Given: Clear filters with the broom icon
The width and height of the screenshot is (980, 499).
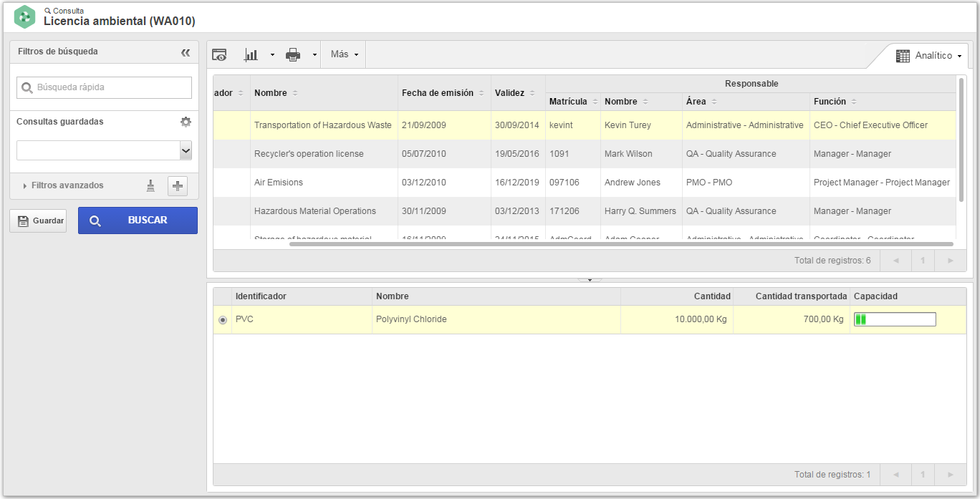Looking at the screenshot, I should (150, 186).
